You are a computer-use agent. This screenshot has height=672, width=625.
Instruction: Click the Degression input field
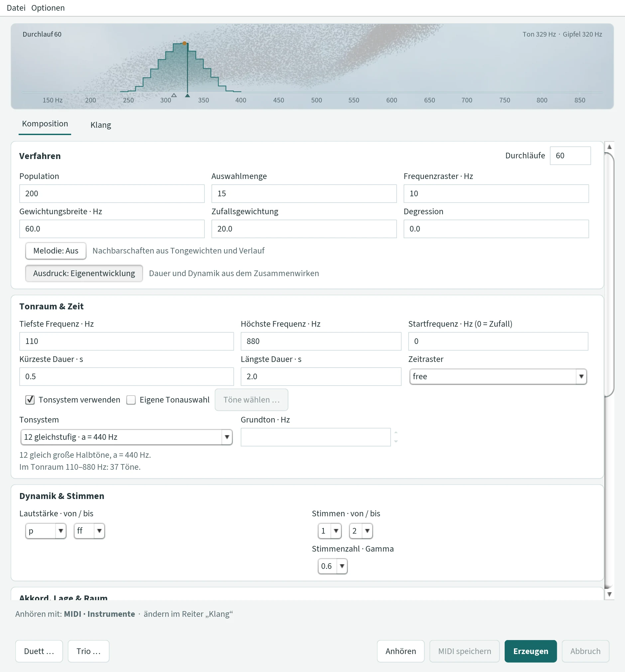496,229
